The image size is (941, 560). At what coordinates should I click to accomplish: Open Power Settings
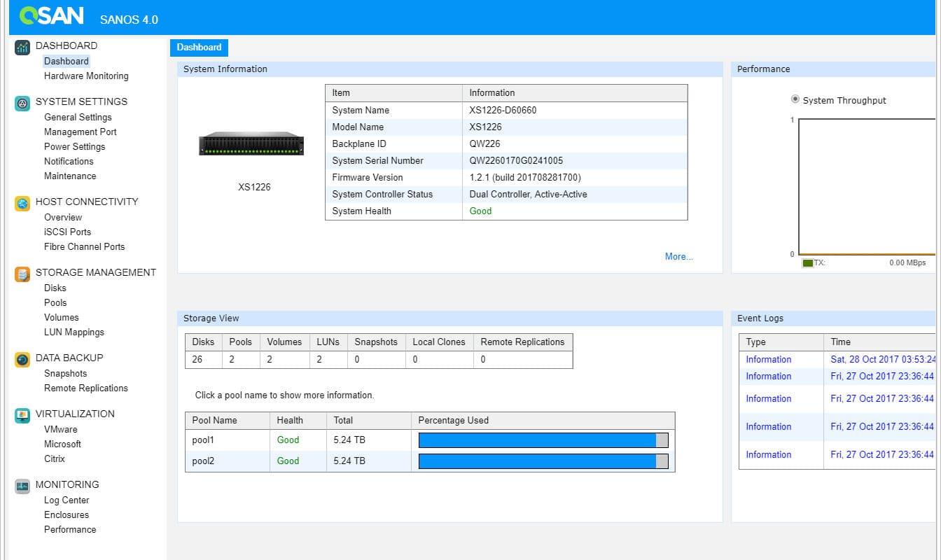pos(74,146)
